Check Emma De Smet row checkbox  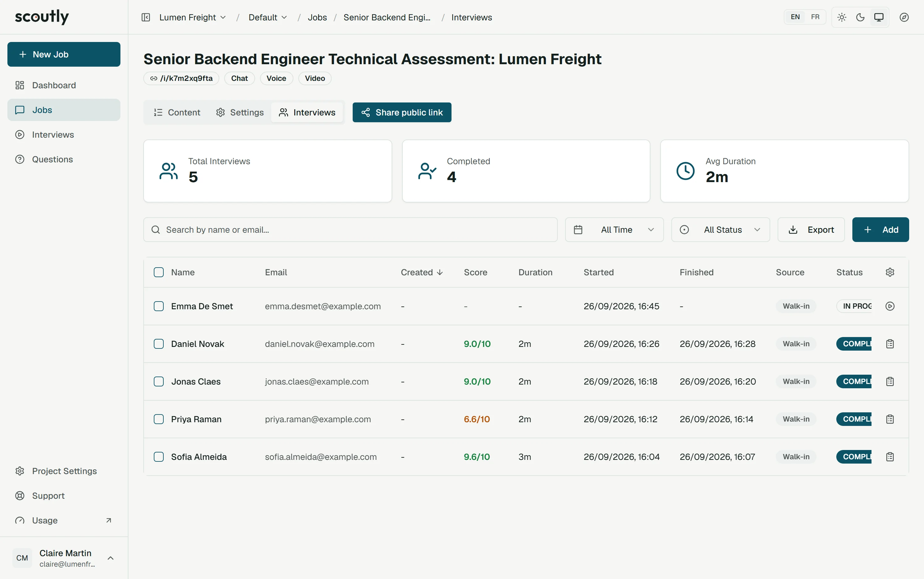pyautogui.click(x=159, y=306)
